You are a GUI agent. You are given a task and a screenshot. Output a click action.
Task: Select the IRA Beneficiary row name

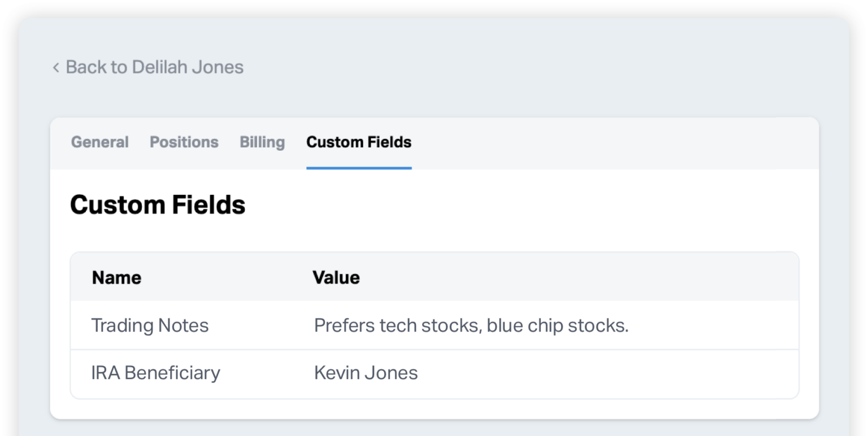[x=155, y=373]
